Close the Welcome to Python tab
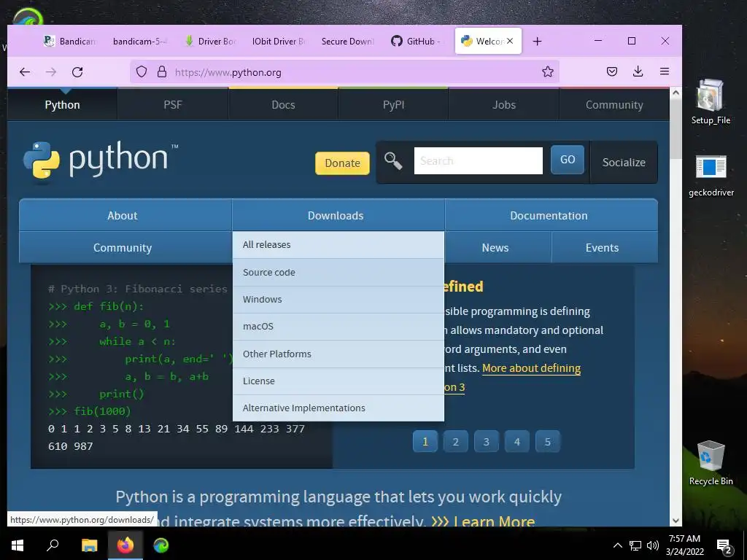Image resolution: width=747 pixels, height=560 pixels. [510, 41]
